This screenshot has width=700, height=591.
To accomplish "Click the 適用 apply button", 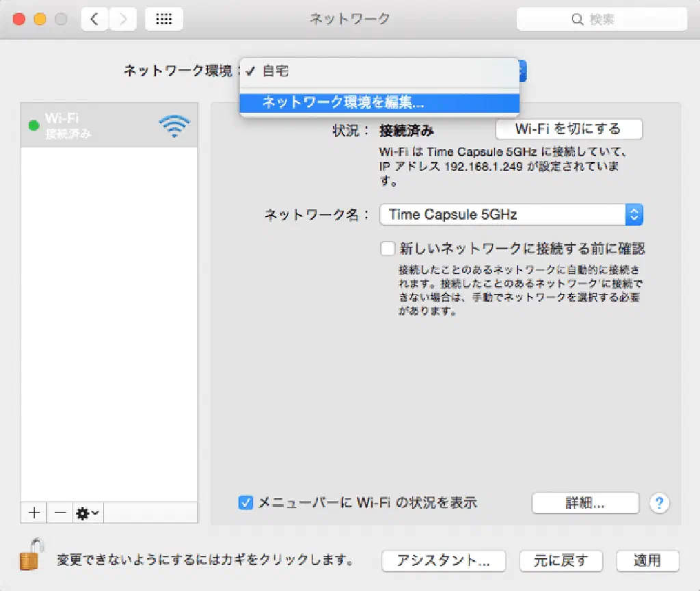I will [647, 561].
